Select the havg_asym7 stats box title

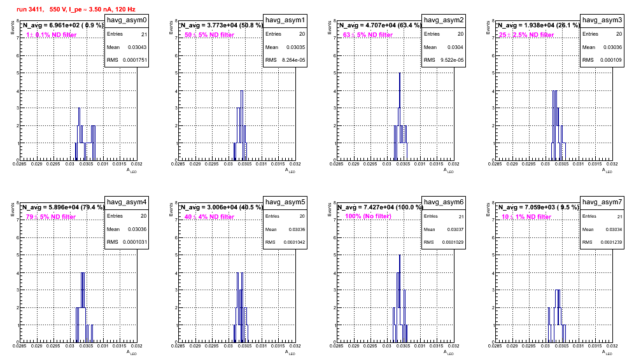pos(602,202)
